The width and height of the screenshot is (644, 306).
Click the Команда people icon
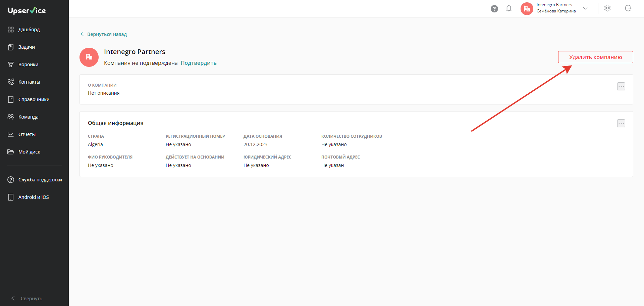(x=11, y=117)
